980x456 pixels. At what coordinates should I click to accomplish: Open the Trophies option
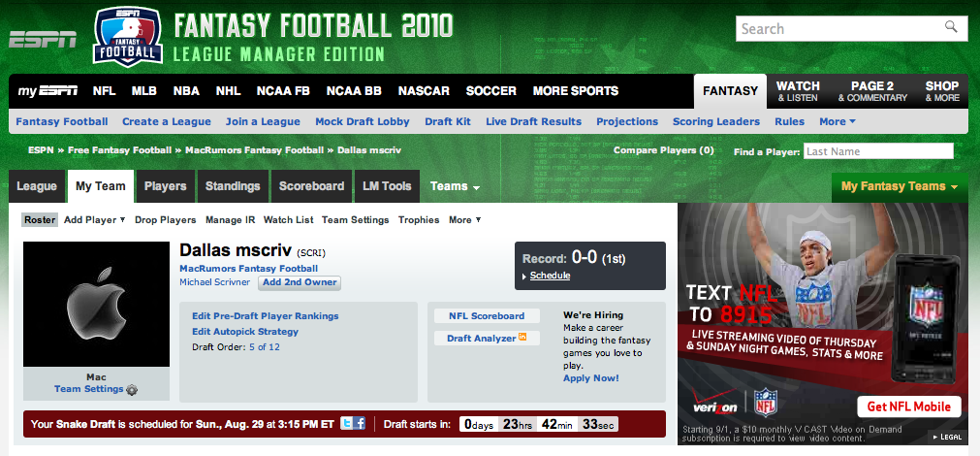point(419,220)
